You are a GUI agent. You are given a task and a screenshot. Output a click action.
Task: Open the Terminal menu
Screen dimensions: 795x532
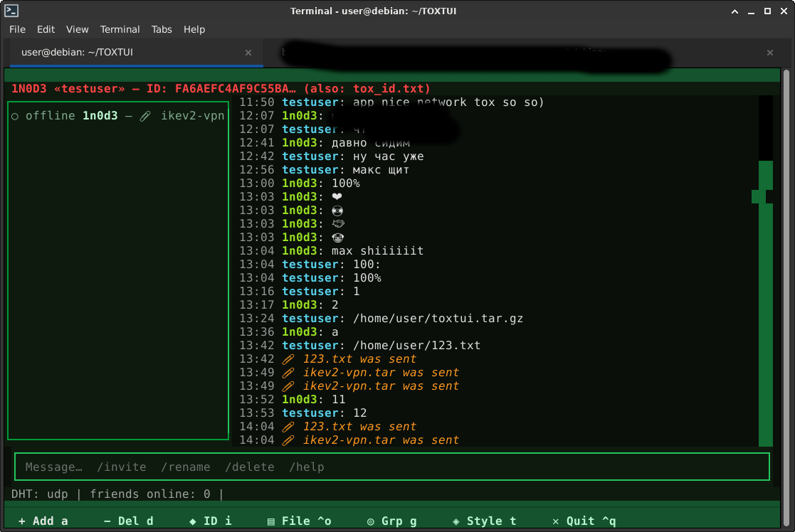coord(120,29)
